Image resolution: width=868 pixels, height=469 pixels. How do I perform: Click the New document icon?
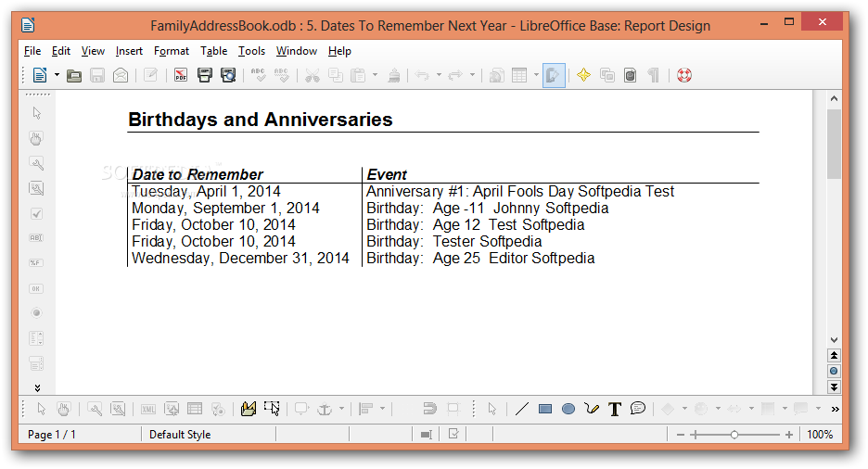40,75
